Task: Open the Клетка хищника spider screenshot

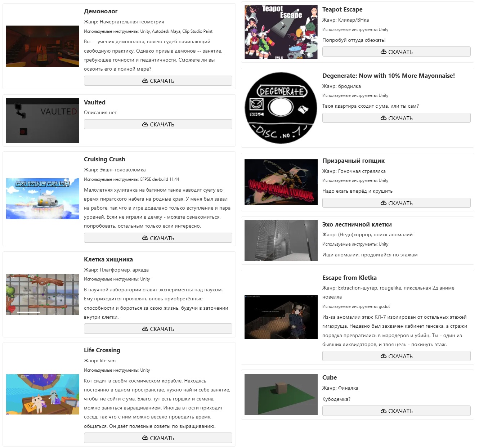Action: tap(42, 294)
